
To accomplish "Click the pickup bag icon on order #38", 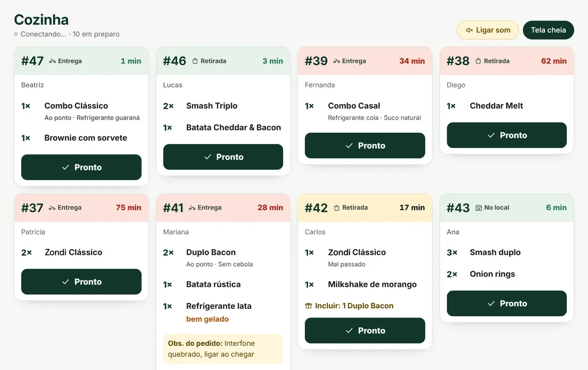I will tap(479, 61).
